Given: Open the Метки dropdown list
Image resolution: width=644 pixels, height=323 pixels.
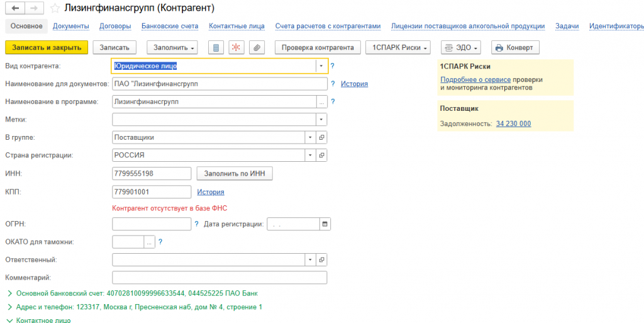Looking at the screenshot, I should pos(321,120).
